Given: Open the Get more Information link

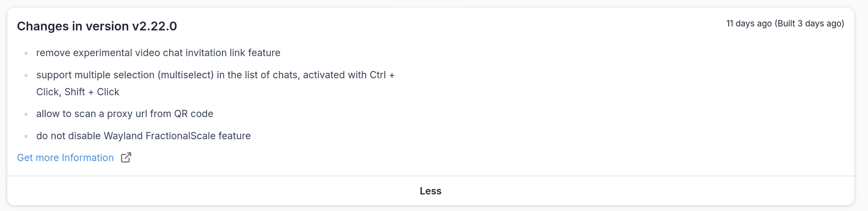Looking at the screenshot, I should point(65,158).
